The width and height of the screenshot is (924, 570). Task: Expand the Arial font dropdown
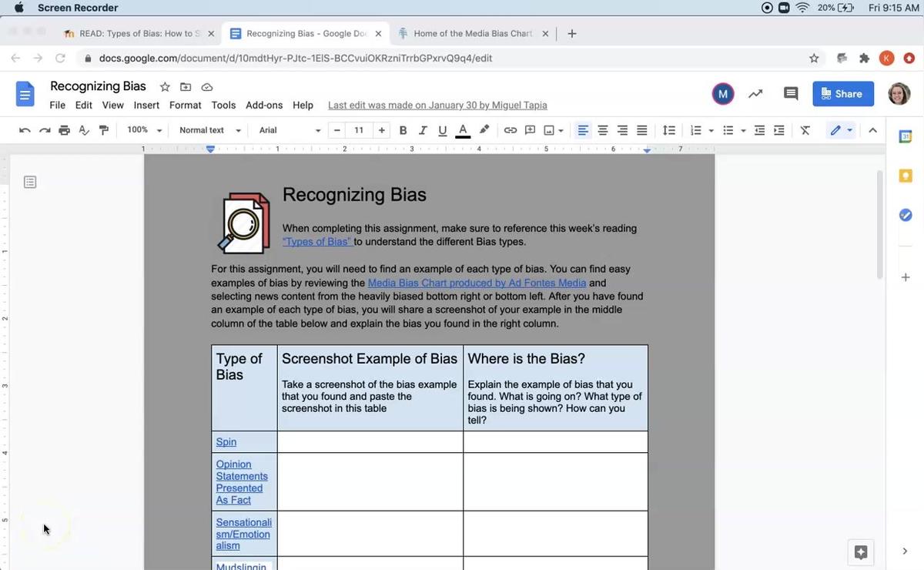tap(290, 130)
